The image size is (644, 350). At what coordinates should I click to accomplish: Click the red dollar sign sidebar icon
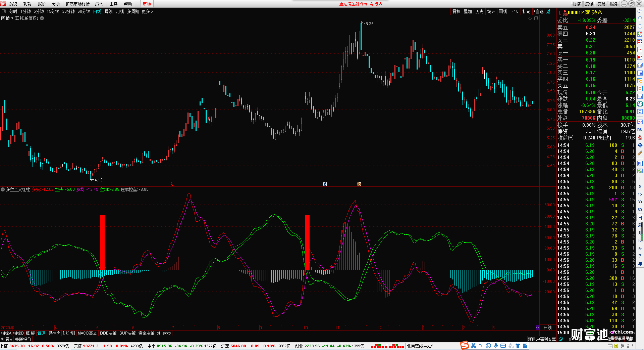[640, 137]
